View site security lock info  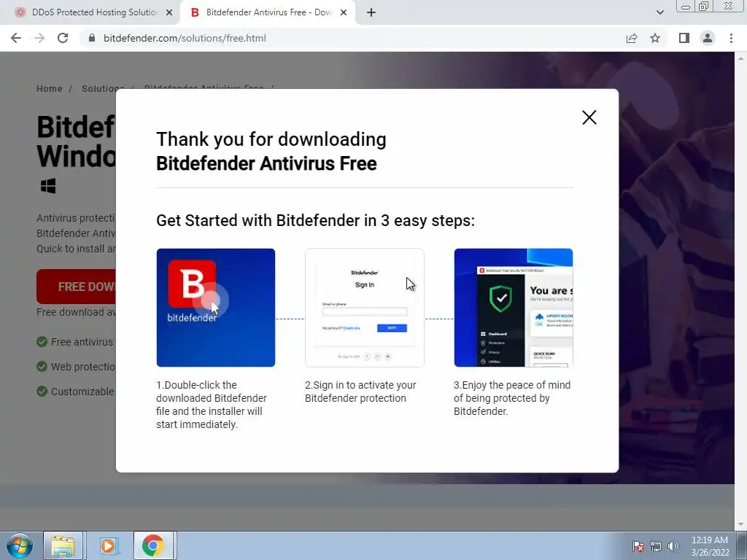[x=92, y=38]
